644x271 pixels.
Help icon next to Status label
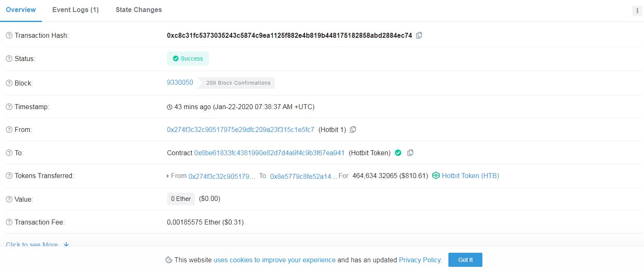tap(9, 59)
